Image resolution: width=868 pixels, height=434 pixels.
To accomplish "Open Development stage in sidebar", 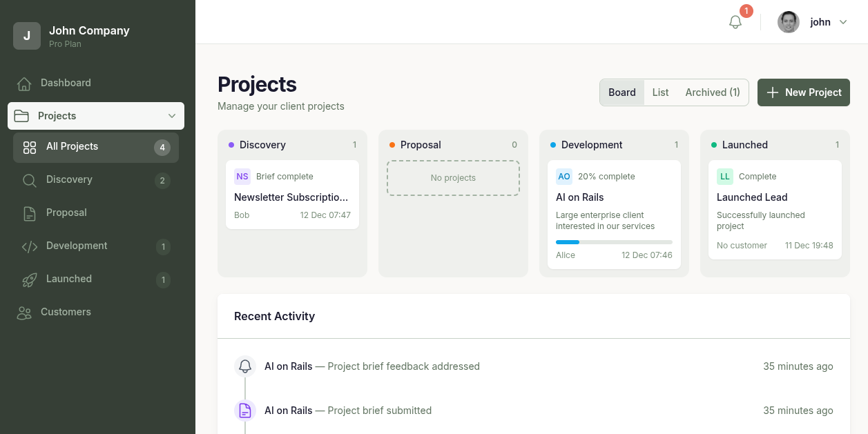I will tap(96, 246).
